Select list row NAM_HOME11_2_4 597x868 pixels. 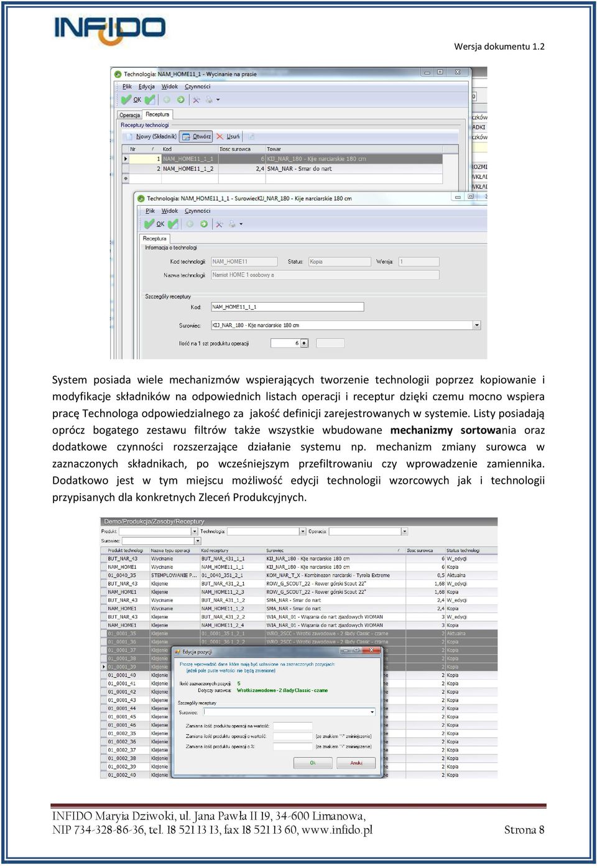click(299, 625)
